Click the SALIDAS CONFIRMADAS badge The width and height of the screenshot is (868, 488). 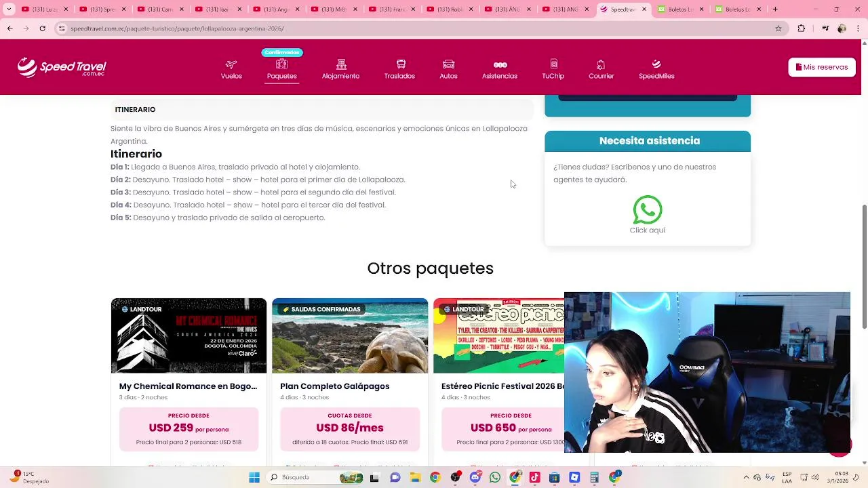[x=322, y=309]
